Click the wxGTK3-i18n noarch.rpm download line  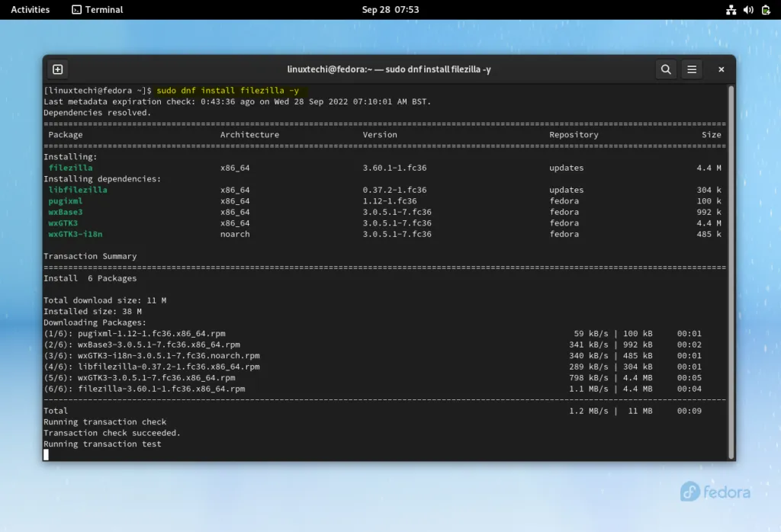click(x=372, y=356)
